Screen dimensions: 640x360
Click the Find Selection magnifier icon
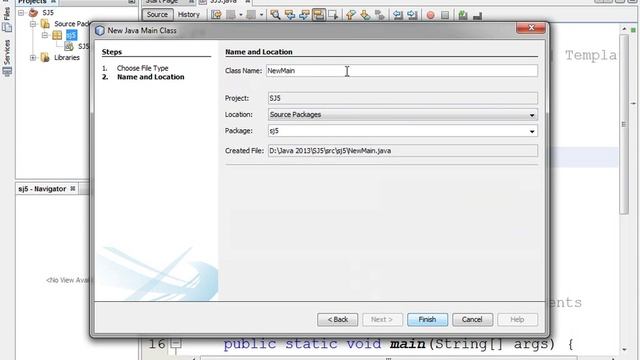(x=276, y=15)
